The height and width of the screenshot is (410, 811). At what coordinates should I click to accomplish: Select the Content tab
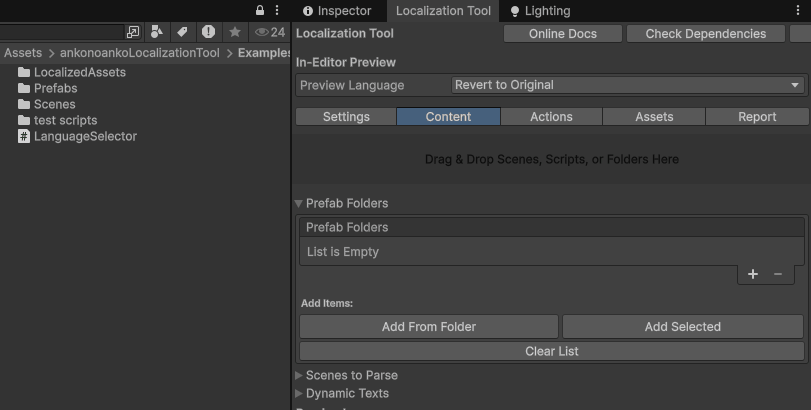[448, 117]
